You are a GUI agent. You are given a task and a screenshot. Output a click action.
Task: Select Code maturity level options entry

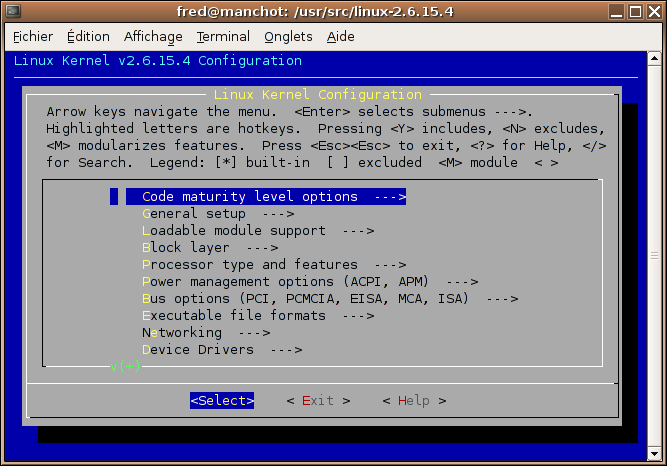pyautogui.click(x=266, y=197)
